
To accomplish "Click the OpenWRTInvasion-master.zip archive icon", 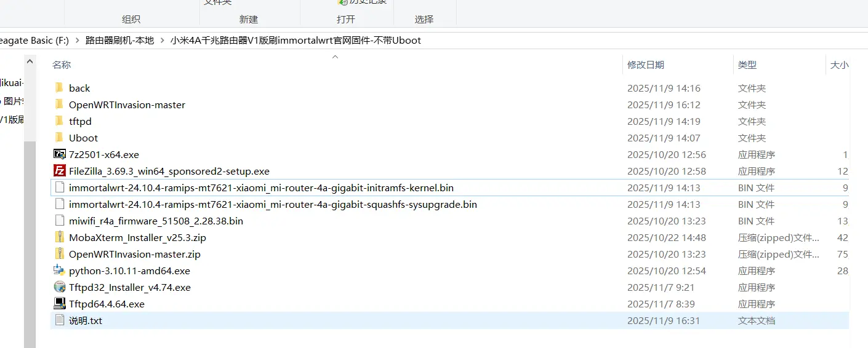I will pyautogui.click(x=59, y=254).
